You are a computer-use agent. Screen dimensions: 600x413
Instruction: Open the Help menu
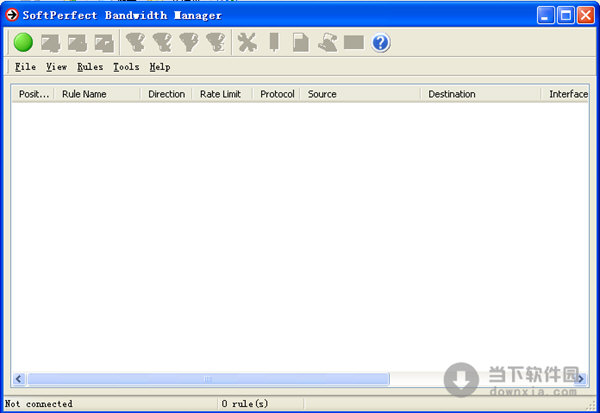pyautogui.click(x=160, y=67)
